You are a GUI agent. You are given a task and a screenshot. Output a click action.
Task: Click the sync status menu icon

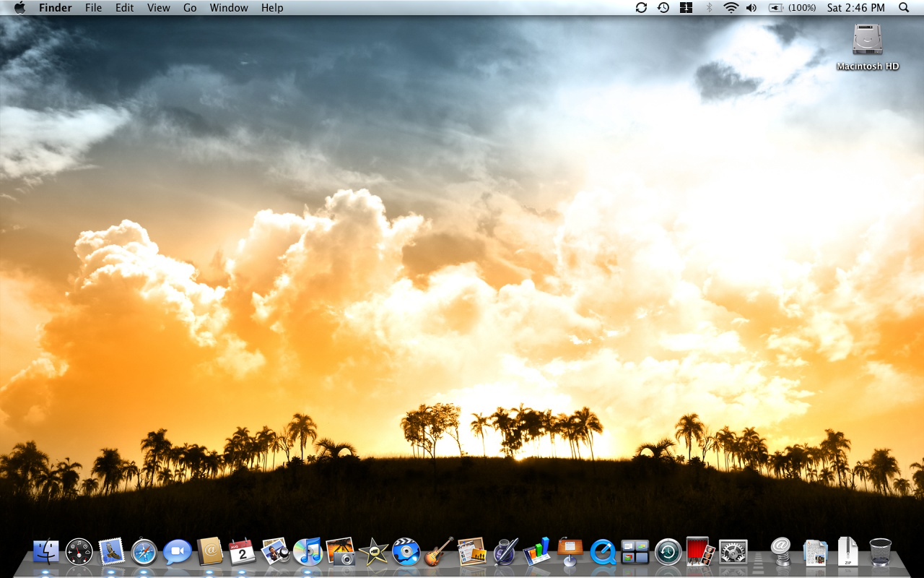[641, 7]
